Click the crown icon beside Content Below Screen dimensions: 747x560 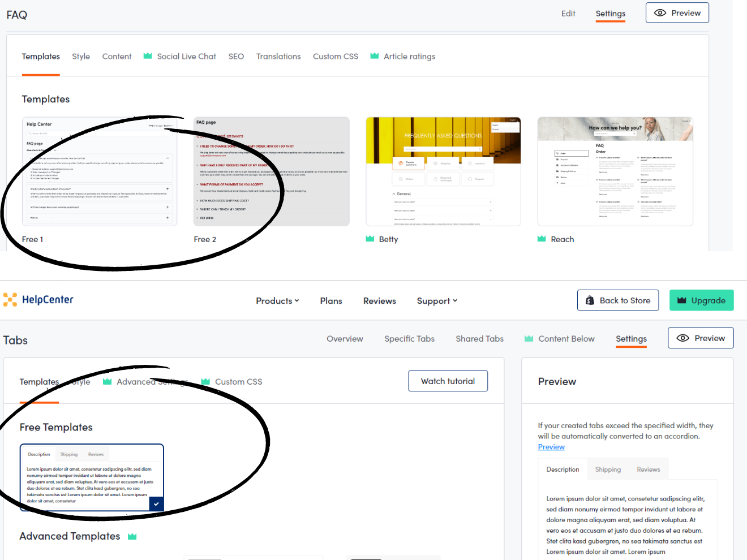[529, 338]
